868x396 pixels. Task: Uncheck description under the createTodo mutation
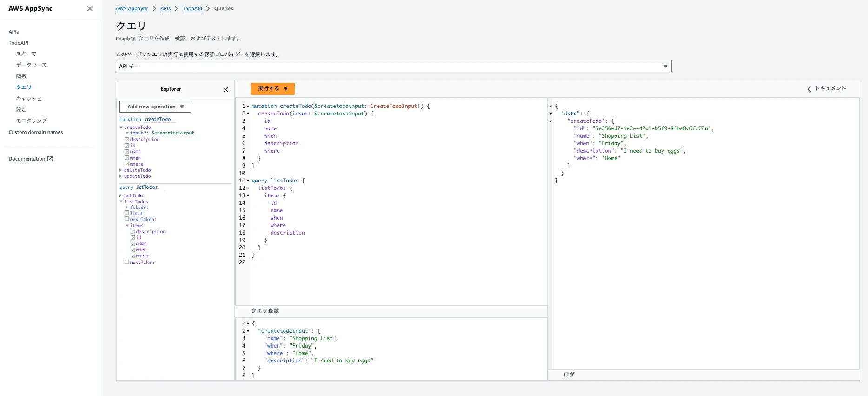tap(126, 140)
